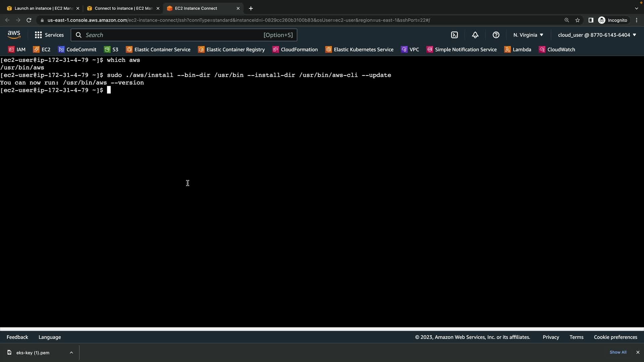Viewport: 644px width, 362px height.
Task: Open the S3 favorites shortcut
Action: pos(111,50)
